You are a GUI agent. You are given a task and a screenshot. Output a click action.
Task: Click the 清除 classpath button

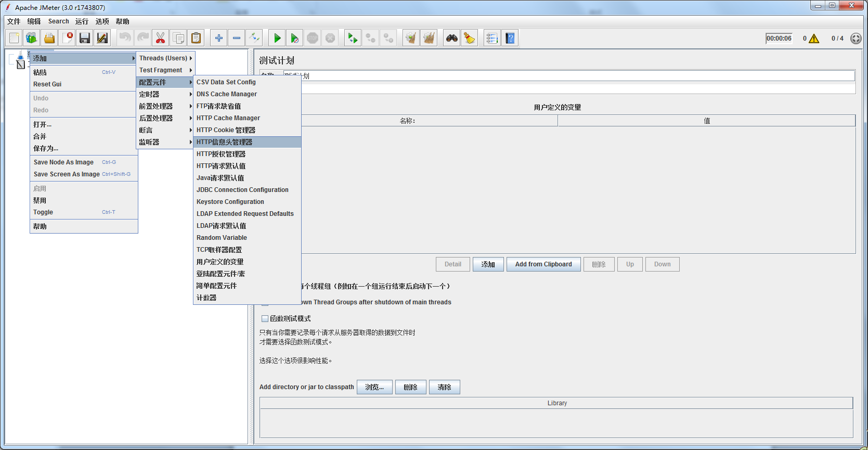click(445, 387)
